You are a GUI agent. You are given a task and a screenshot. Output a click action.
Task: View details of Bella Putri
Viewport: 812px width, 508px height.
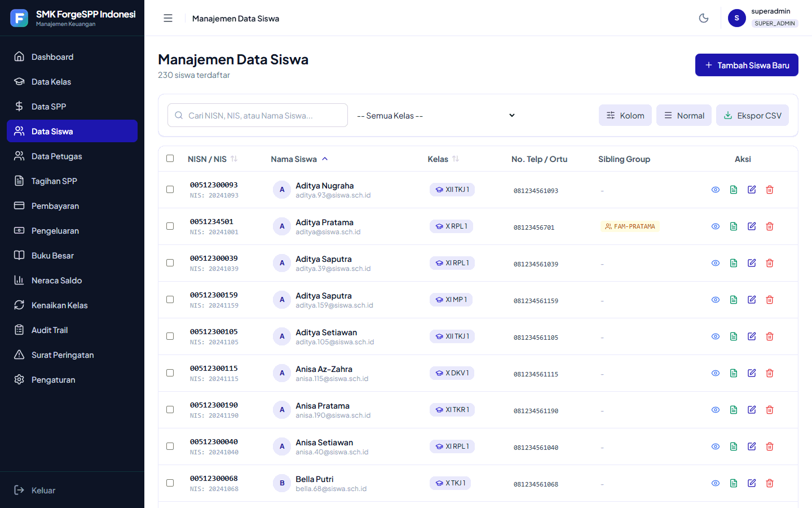pyautogui.click(x=716, y=483)
